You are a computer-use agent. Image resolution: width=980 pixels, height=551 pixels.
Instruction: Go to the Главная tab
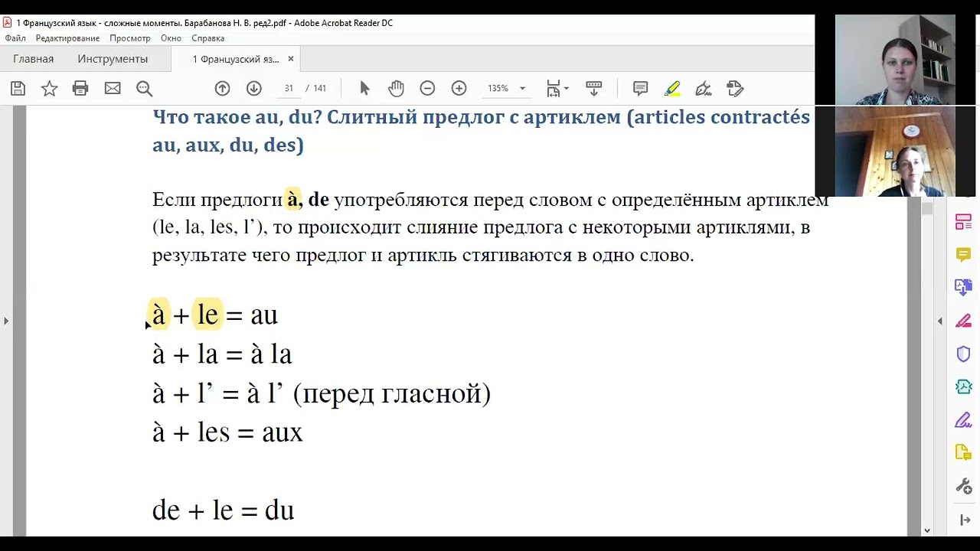pyautogui.click(x=33, y=59)
